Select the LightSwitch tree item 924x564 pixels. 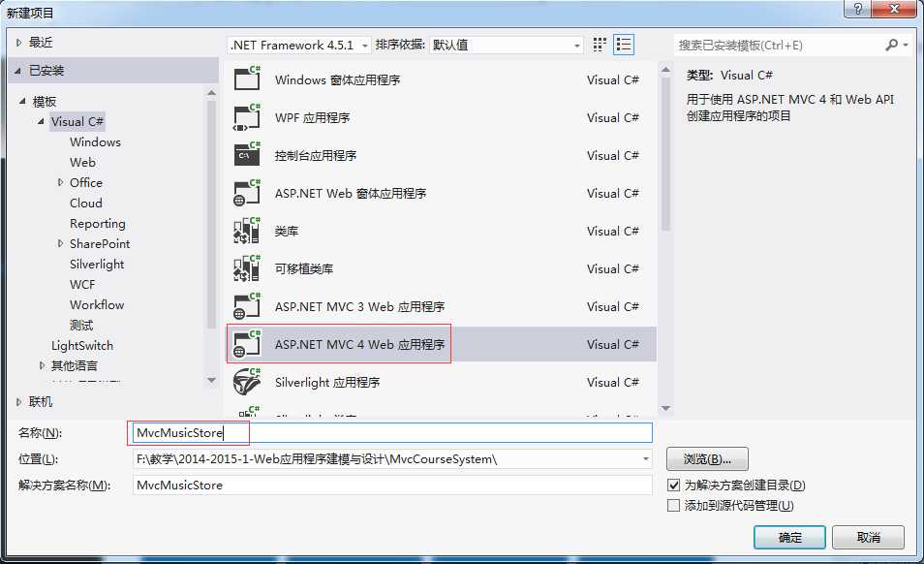coord(82,345)
